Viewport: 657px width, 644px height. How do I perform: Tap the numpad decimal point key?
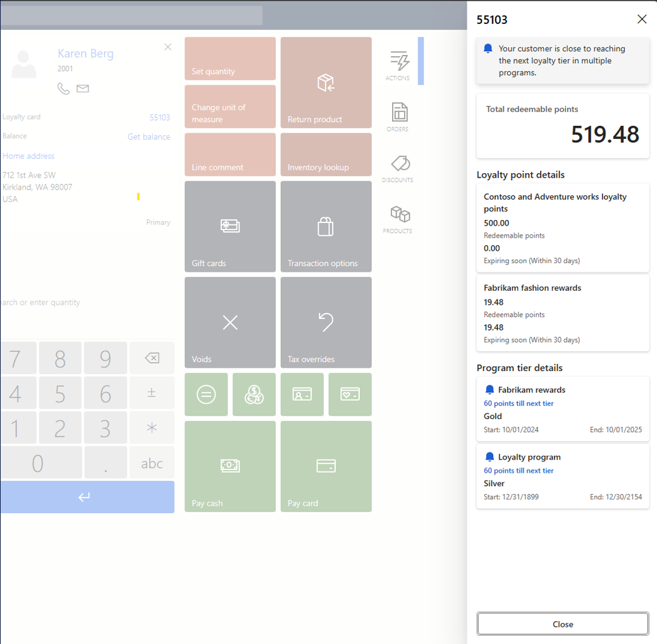[x=106, y=462]
